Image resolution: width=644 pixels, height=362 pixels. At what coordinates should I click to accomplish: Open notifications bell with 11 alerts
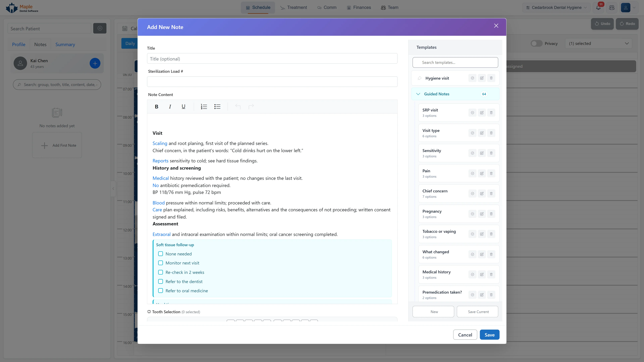[x=598, y=8]
